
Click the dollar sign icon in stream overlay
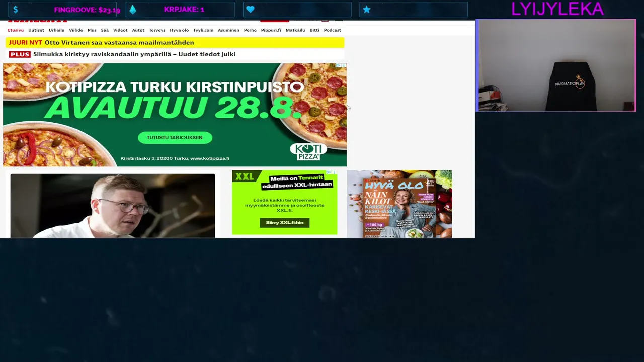(x=16, y=10)
